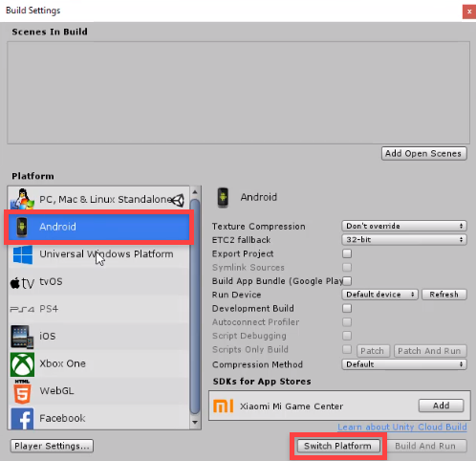This screenshot has height=461, width=476.
Task: Select the PS4 platform
Action: 98,309
